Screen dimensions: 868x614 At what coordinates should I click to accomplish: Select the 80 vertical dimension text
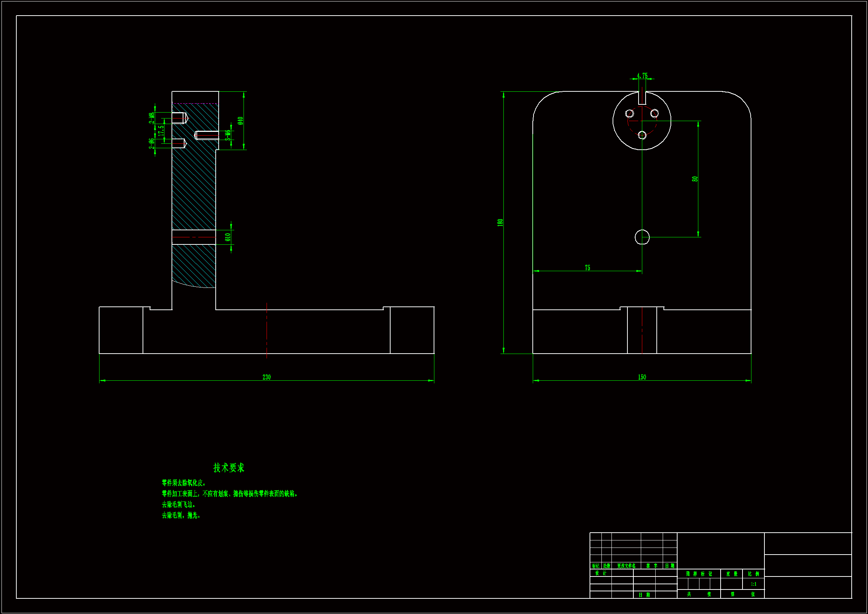click(x=695, y=179)
